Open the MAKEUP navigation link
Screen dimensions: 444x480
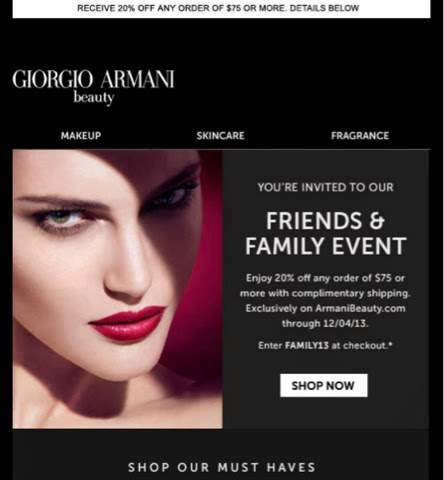(81, 136)
